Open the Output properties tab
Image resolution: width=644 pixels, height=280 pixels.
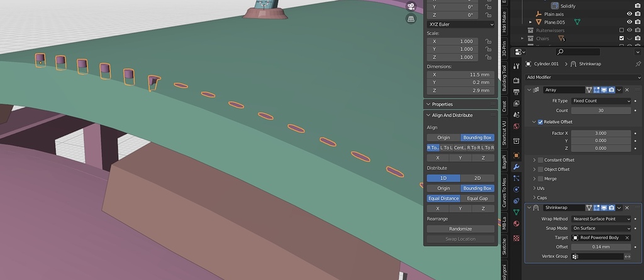point(516,92)
